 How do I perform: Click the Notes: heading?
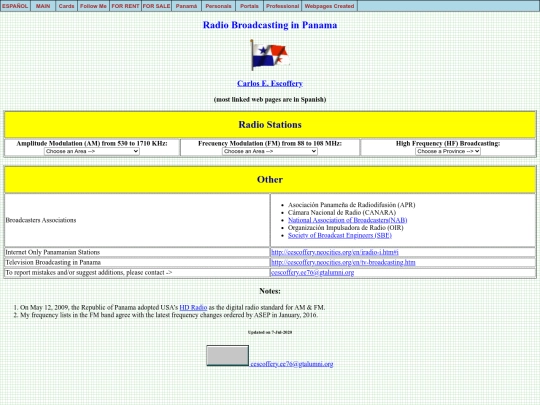(x=270, y=291)
